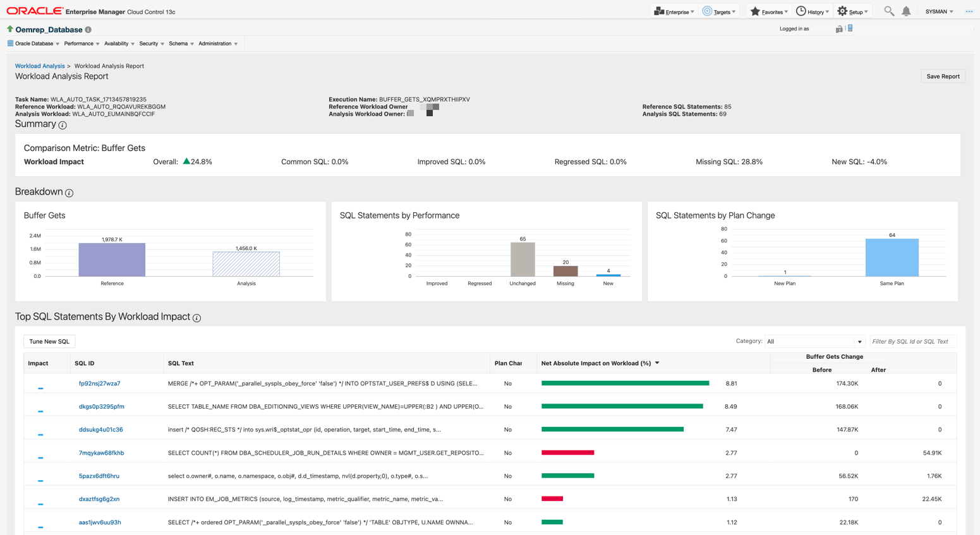
Task: Click the Favorites star icon
Action: coord(754,11)
